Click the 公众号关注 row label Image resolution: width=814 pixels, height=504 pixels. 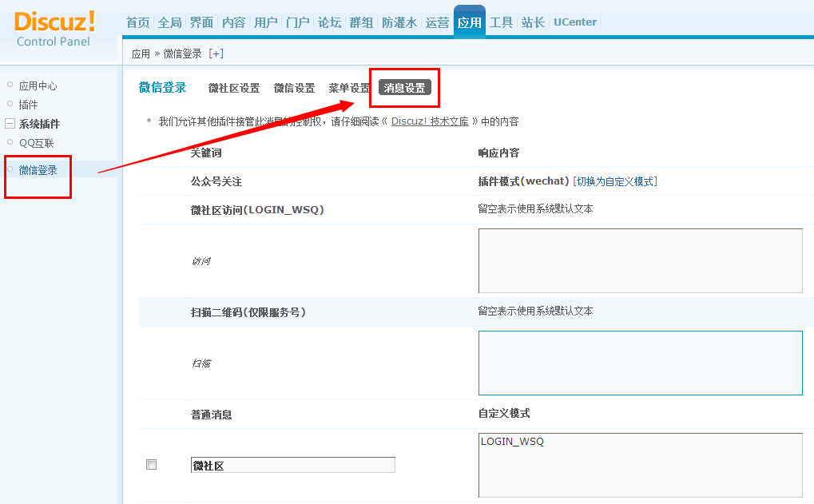(216, 181)
